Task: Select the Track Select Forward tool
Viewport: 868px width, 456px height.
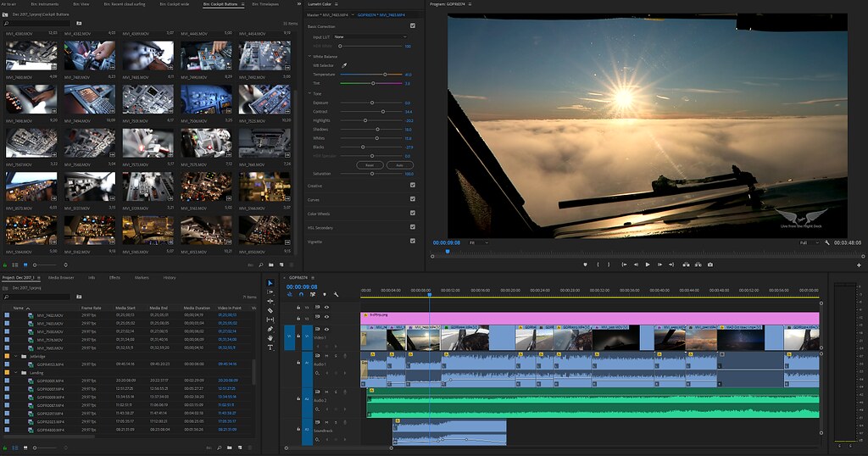Action: click(270, 292)
